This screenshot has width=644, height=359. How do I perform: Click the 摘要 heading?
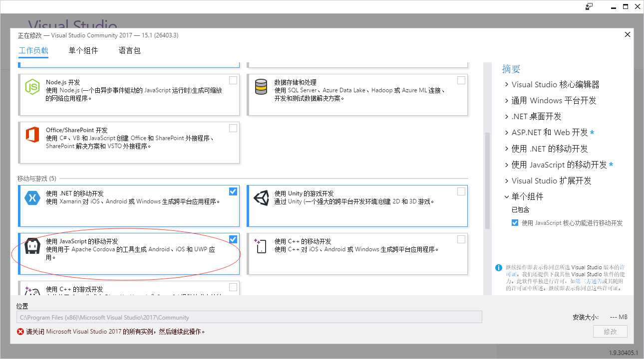pos(511,69)
